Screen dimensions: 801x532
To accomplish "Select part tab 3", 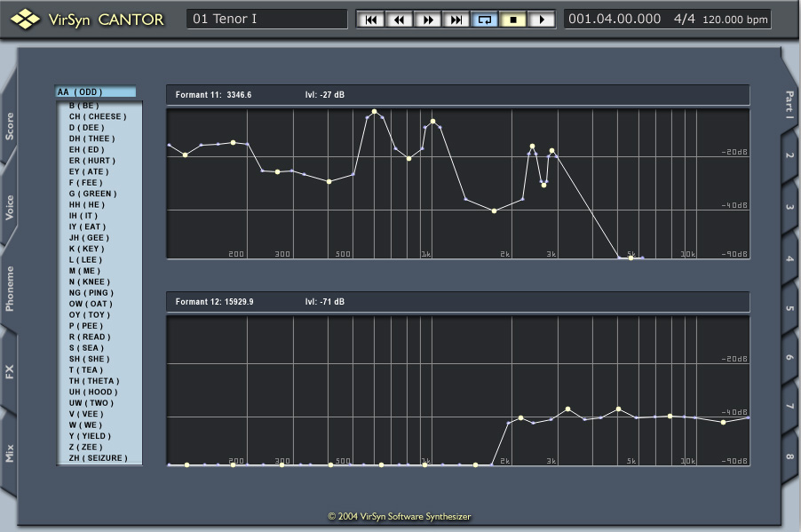I will pyautogui.click(x=789, y=207).
